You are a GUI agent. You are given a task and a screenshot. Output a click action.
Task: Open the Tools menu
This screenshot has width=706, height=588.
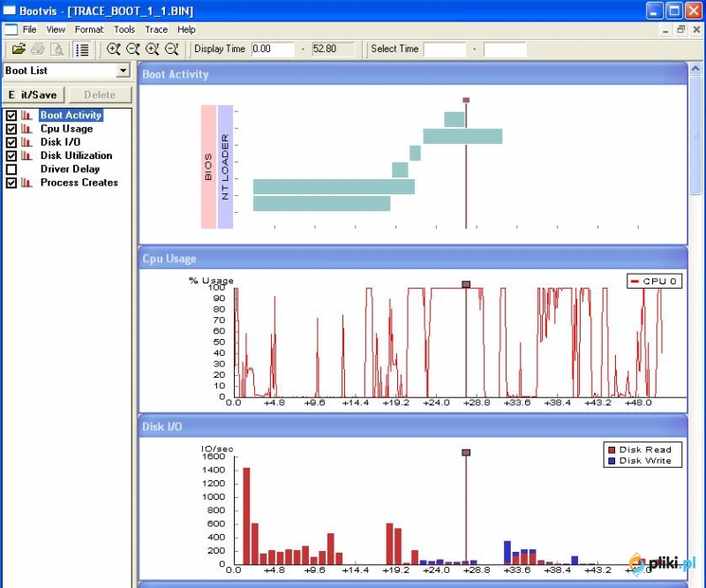124,30
